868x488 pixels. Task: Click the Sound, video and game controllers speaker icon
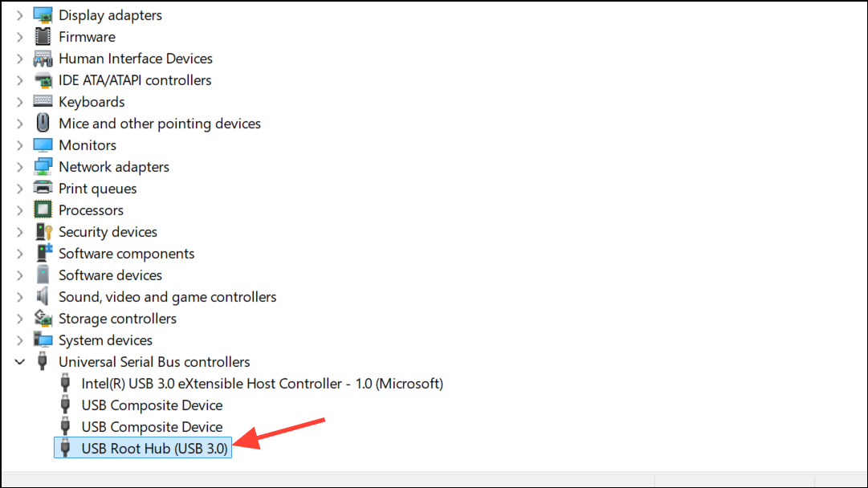43,296
